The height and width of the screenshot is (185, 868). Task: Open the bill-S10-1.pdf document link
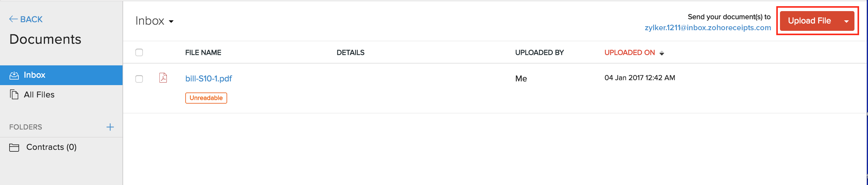click(209, 78)
